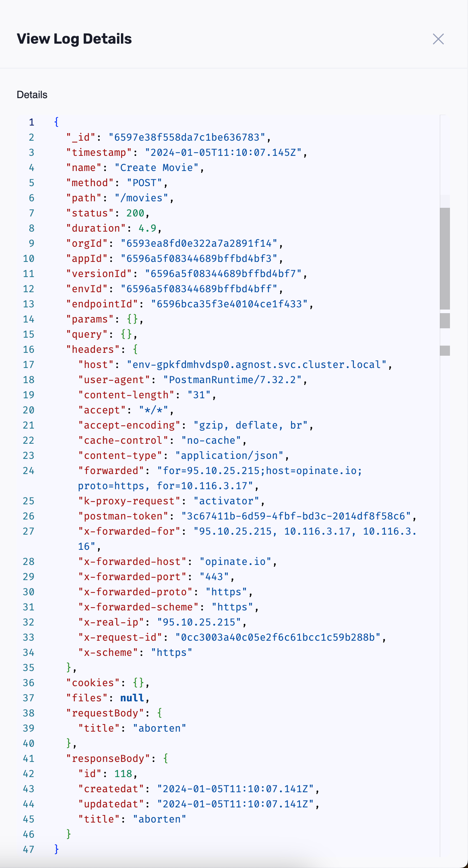Click the status value 200

135,213
